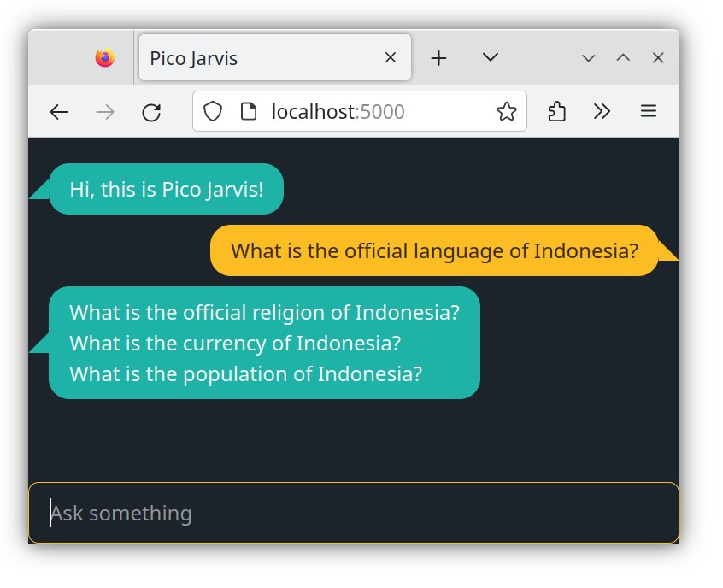Focus the localhost:5000 address bar
The height and width of the screenshot is (588, 723).
[x=359, y=111]
